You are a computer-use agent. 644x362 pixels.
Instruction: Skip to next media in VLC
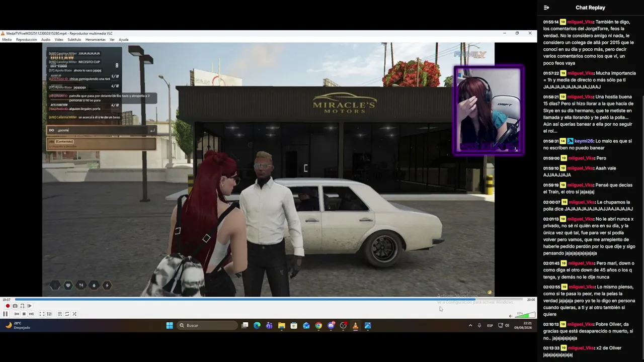click(31, 314)
